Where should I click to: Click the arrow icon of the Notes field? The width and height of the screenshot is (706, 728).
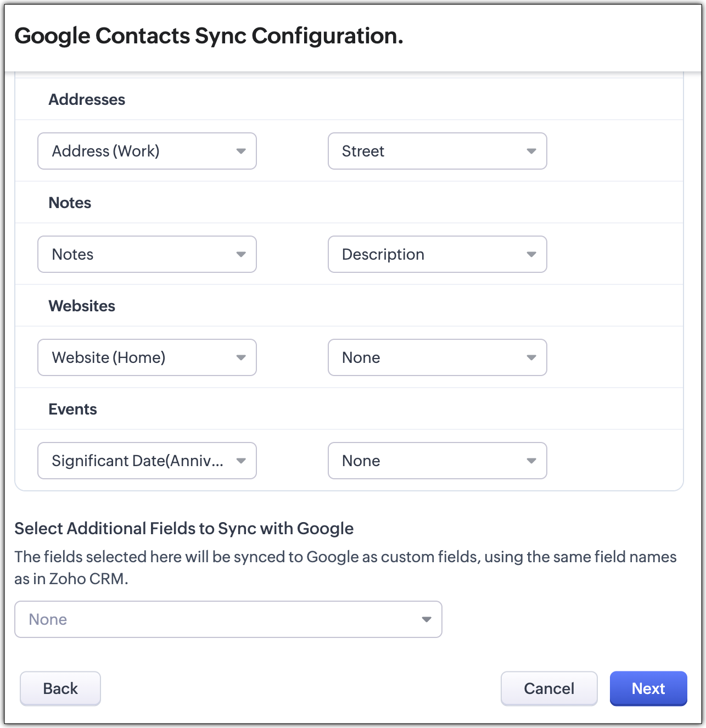241,255
